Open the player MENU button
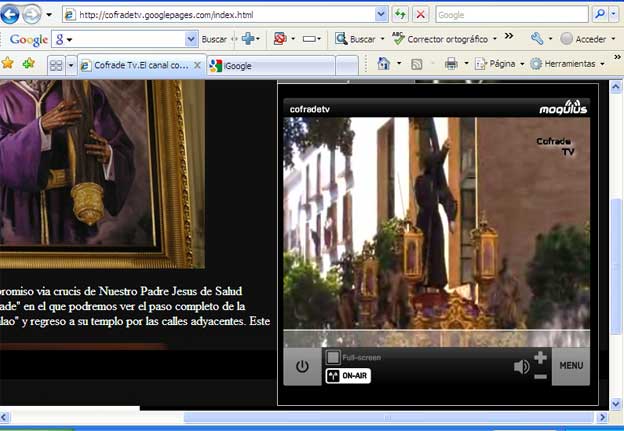This screenshot has width=624, height=431. point(571,366)
